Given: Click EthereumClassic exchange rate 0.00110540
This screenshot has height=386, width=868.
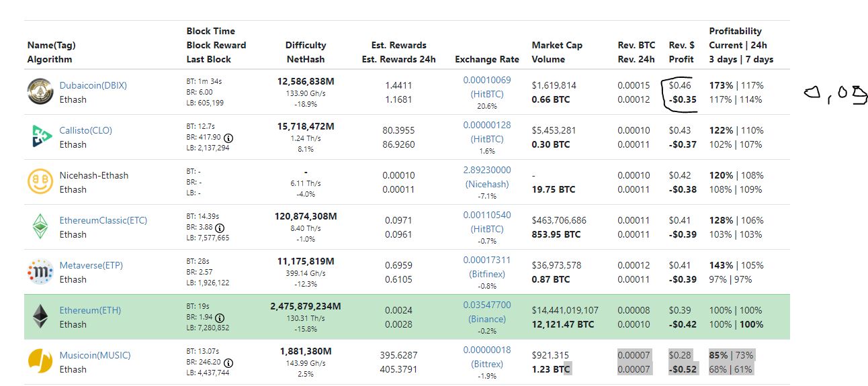Looking at the screenshot, I should tap(487, 215).
